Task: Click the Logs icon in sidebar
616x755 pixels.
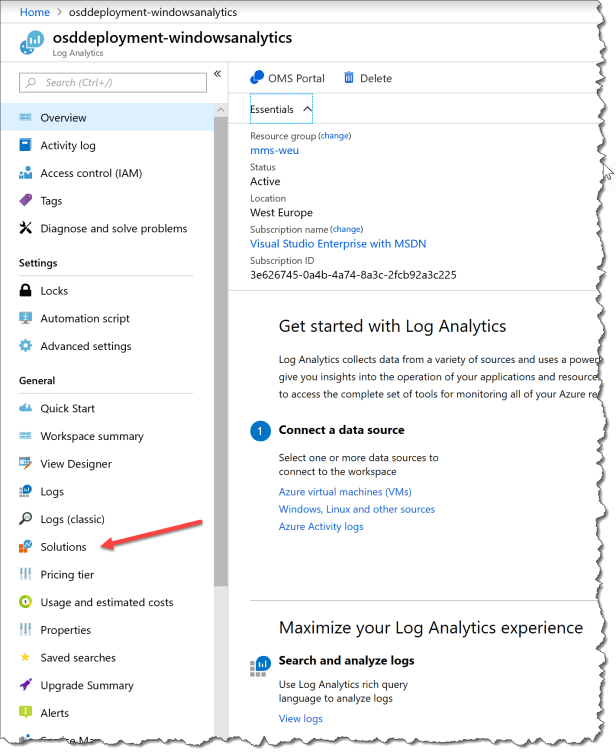Action: point(25,491)
